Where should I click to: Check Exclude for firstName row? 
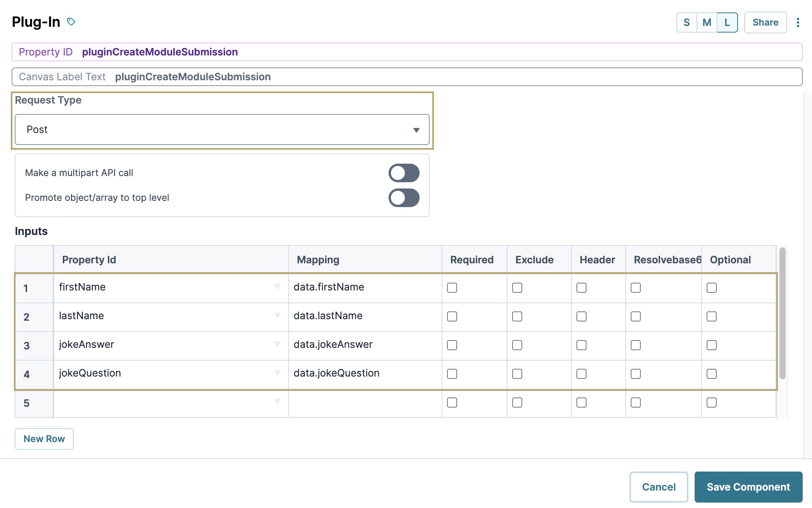(x=517, y=288)
